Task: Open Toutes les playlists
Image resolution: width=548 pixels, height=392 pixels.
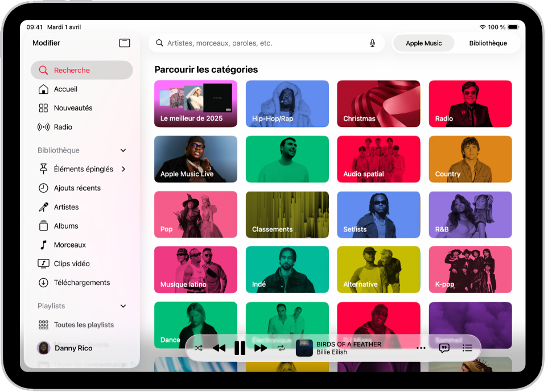Action: [x=82, y=324]
